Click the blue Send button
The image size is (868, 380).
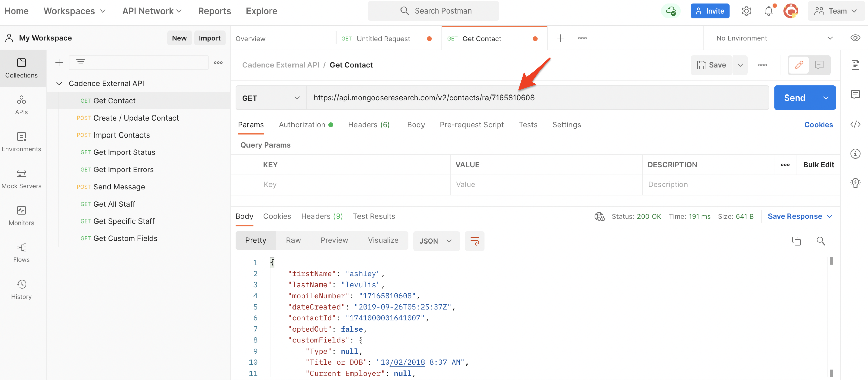(794, 98)
